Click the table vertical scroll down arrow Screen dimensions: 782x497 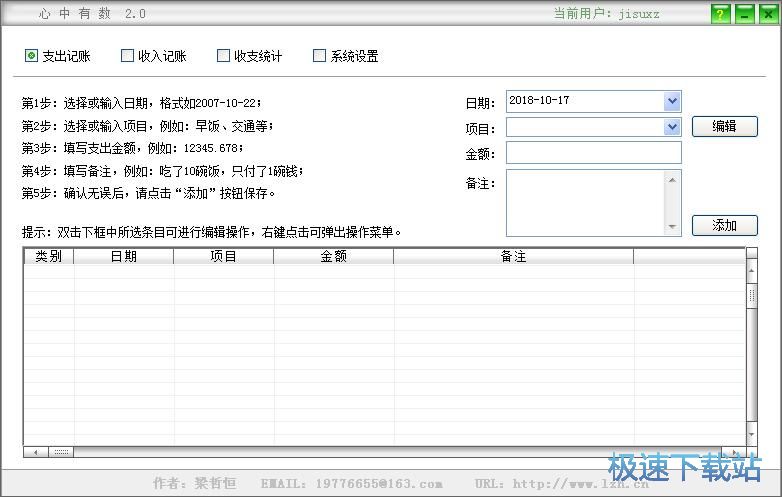[x=752, y=434]
